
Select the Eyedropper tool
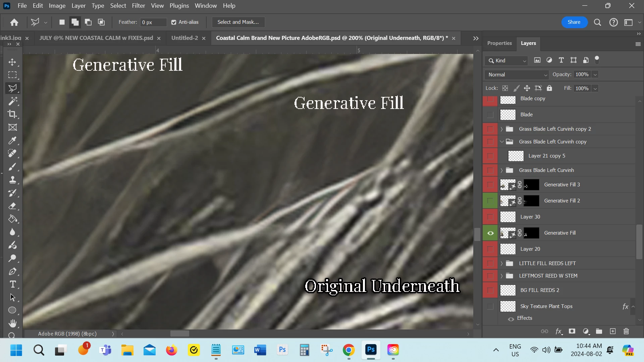coord(12,140)
